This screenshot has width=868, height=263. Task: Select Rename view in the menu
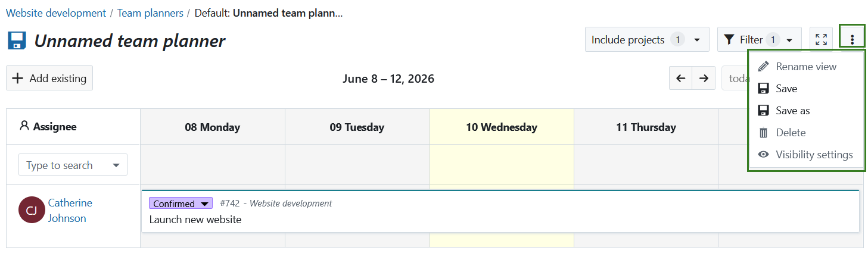pos(806,67)
